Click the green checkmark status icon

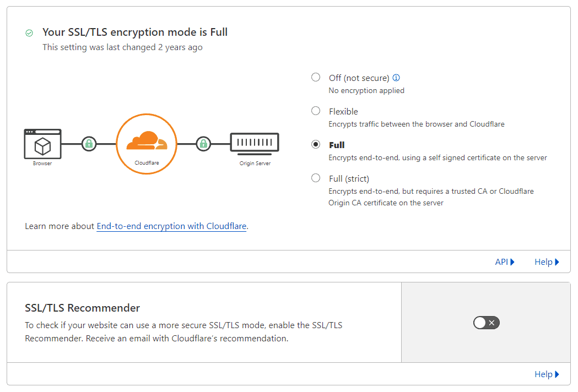29,32
